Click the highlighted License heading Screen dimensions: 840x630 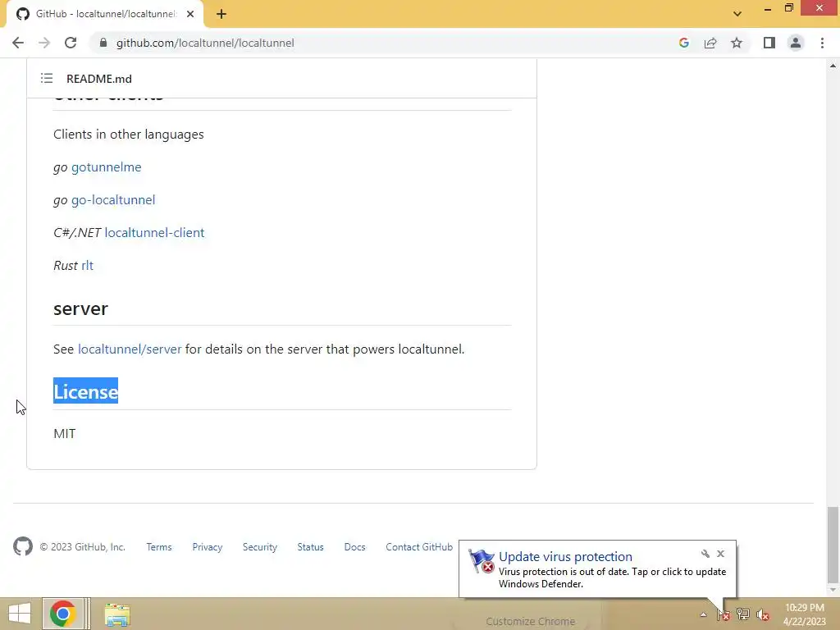(x=85, y=391)
